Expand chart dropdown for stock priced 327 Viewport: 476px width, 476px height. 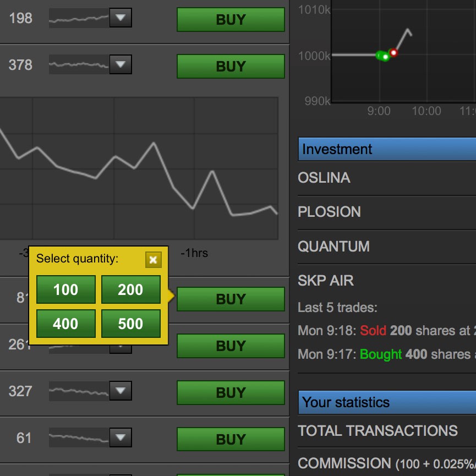[121, 392]
